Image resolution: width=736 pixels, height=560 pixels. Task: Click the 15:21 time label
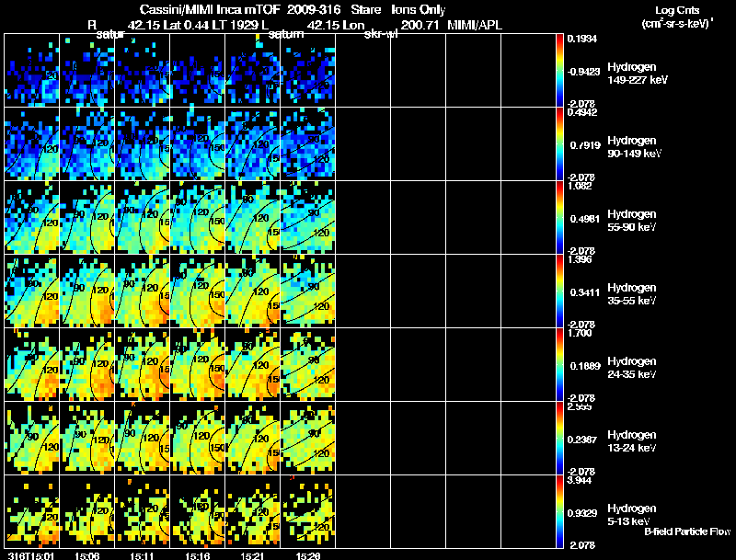point(252,555)
